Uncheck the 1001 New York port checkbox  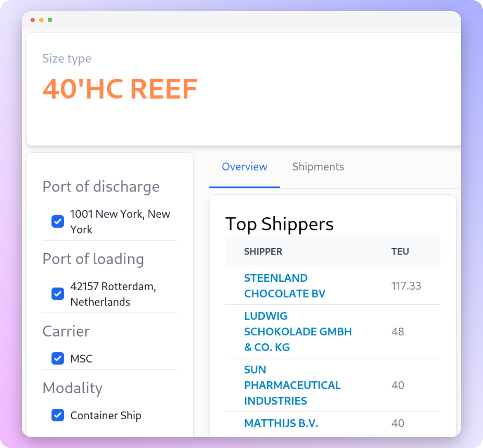pos(58,222)
